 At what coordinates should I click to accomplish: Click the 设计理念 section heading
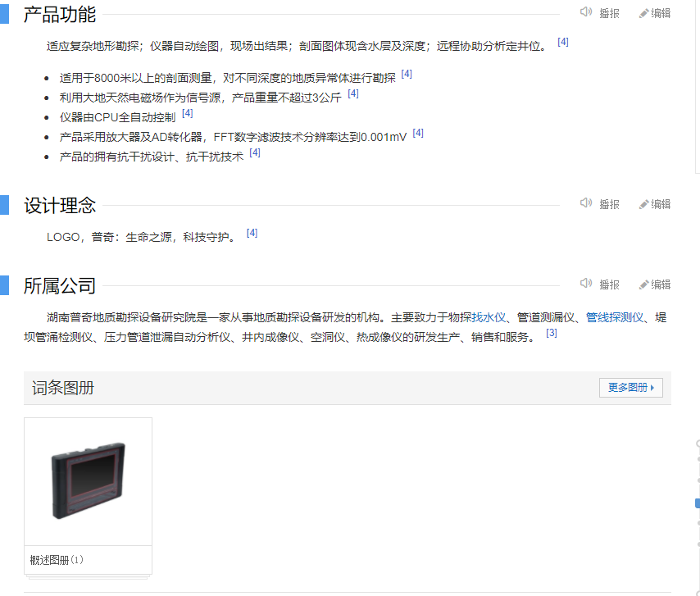[60, 206]
